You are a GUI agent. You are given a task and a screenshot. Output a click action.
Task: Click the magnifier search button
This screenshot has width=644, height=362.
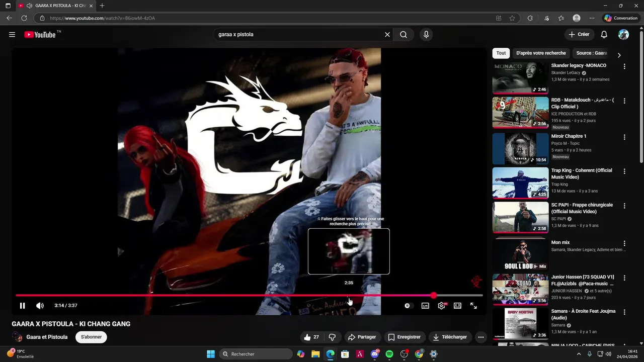tap(404, 35)
